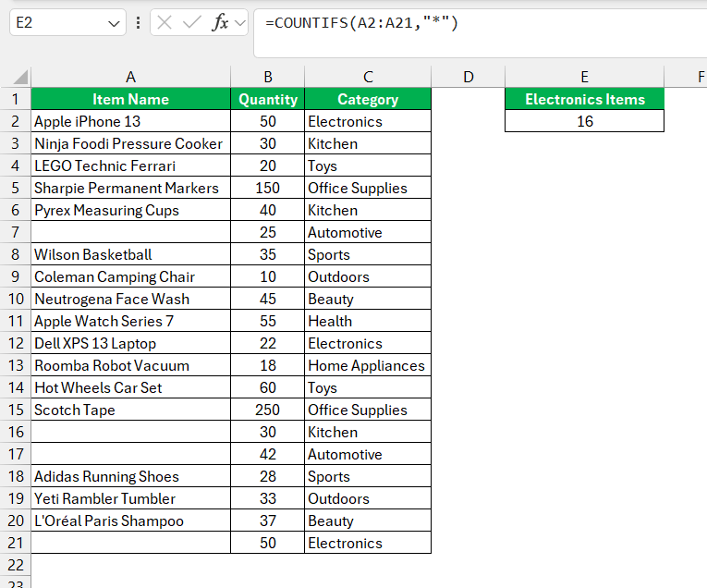Cancel formula entry with the X icon
Viewport: 707px width, 588px height.
[165, 22]
